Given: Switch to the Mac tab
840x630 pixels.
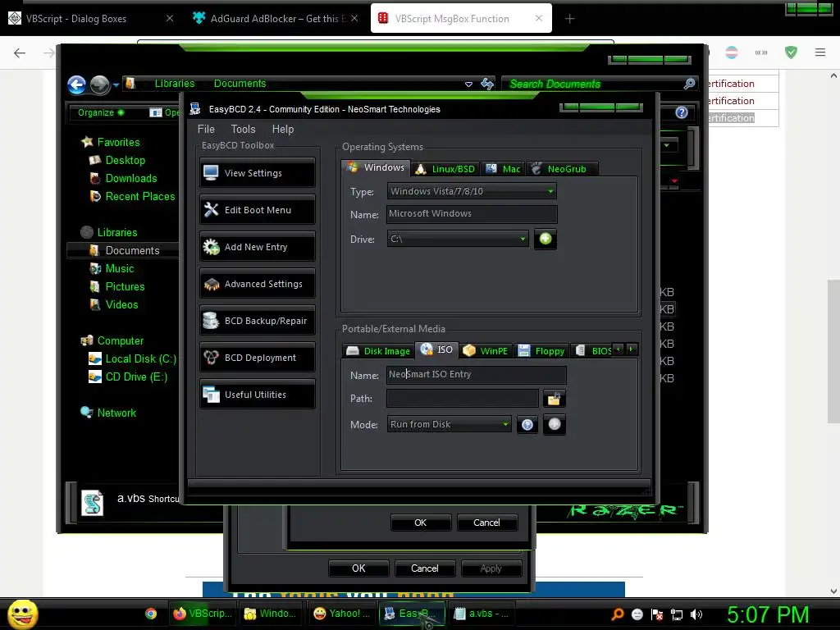Looking at the screenshot, I should 503,169.
